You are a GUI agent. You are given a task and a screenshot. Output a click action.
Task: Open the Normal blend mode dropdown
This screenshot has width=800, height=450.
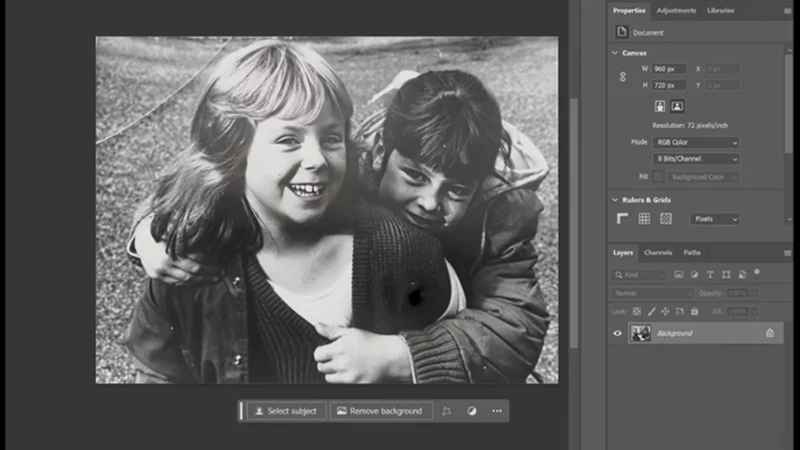652,293
